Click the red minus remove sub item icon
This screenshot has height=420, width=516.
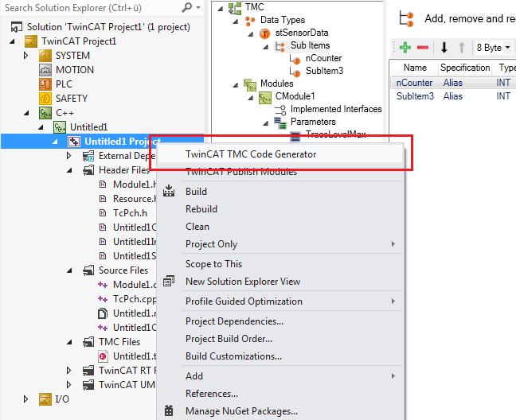point(423,47)
